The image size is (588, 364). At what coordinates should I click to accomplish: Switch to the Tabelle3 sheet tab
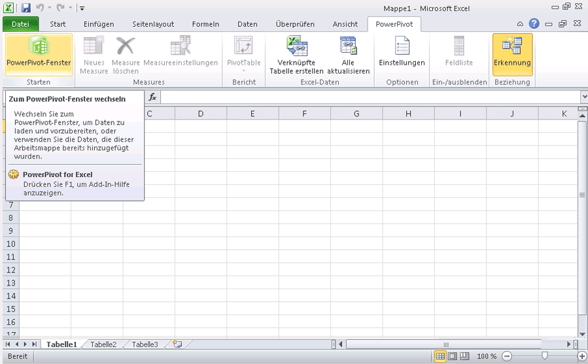point(145,344)
